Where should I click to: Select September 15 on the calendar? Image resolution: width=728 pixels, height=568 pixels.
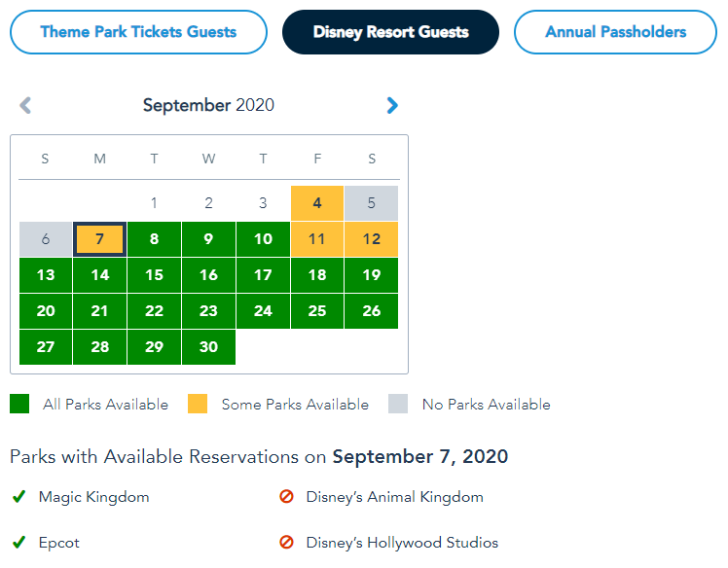click(x=154, y=275)
